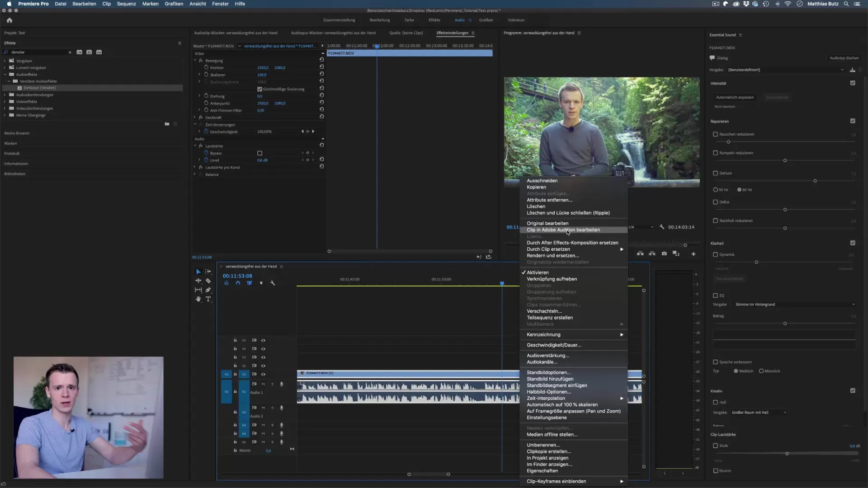This screenshot has height=488, width=868.
Task: Open the Button Editor plus icon
Action: point(693,254)
